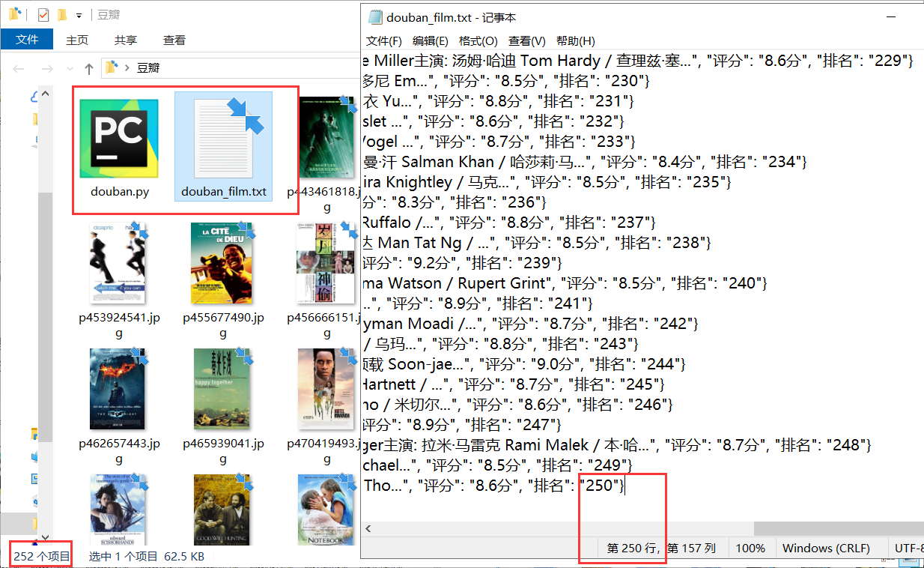This screenshot has width=924, height=568.
Task: Open Notepad 文件(F) menu
Action: point(384,41)
